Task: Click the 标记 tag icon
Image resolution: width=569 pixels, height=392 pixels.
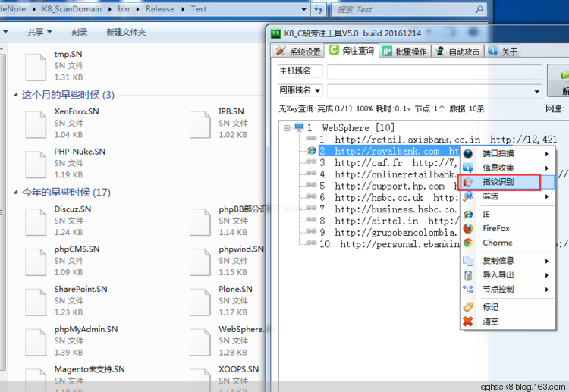Action: point(468,307)
